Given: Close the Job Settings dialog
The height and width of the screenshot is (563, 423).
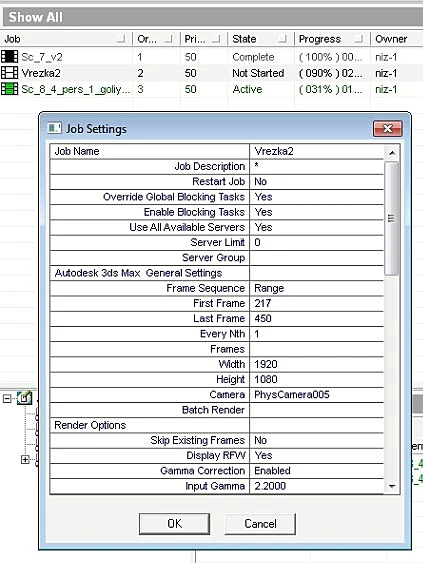Looking at the screenshot, I should pyautogui.click(x=387, y=129).
